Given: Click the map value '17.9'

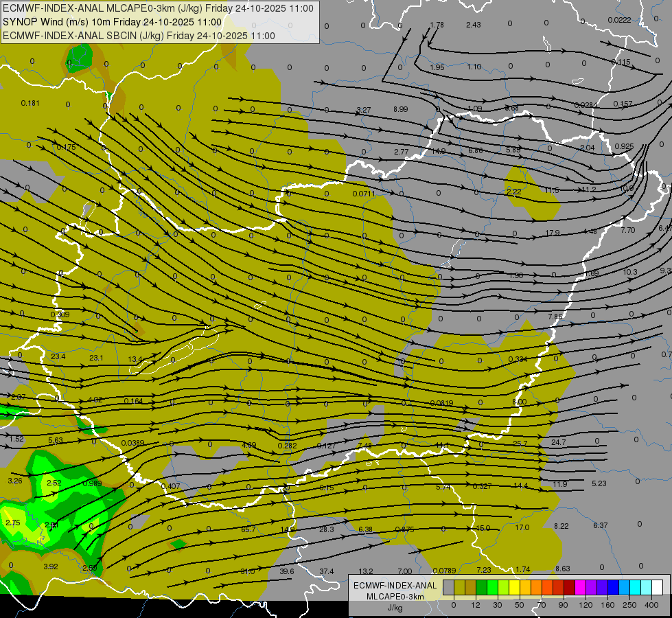Looking at the screenshot, I should [553, 233].
